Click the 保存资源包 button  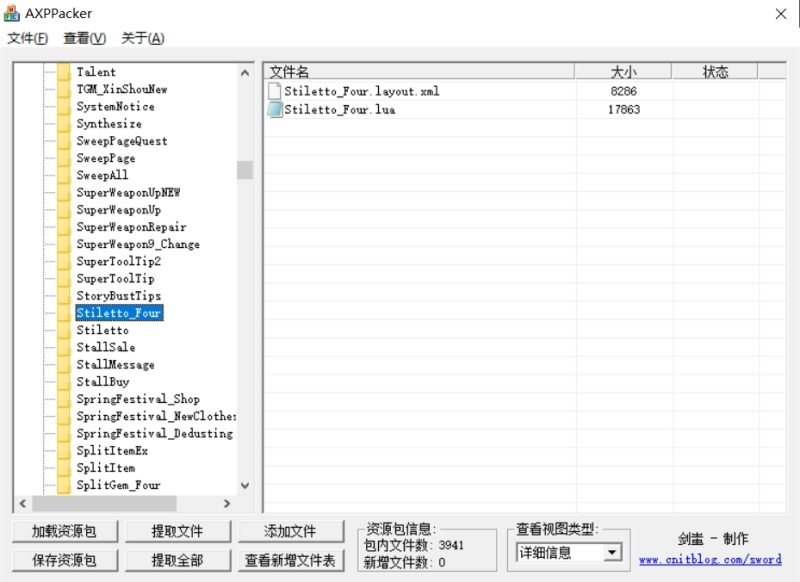tap(65, 561)
